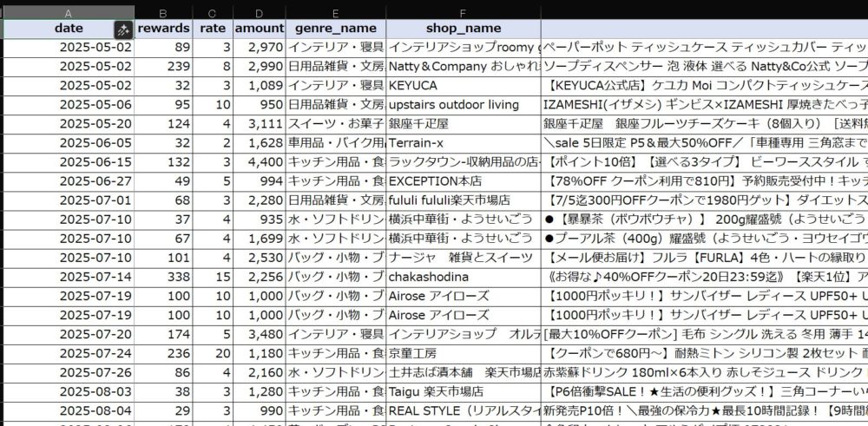
Task: Select column D header
Action: (x=258, y=13)
